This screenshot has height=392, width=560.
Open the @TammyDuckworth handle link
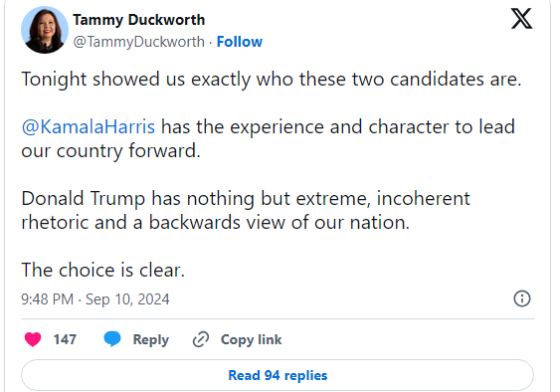point(139,42)
